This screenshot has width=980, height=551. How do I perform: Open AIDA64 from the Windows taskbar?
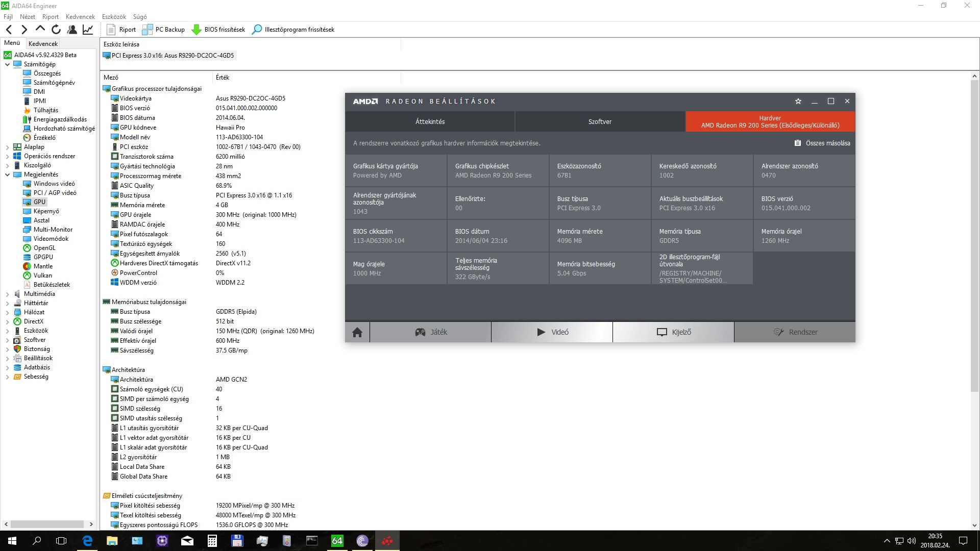(x=337, y=541)
